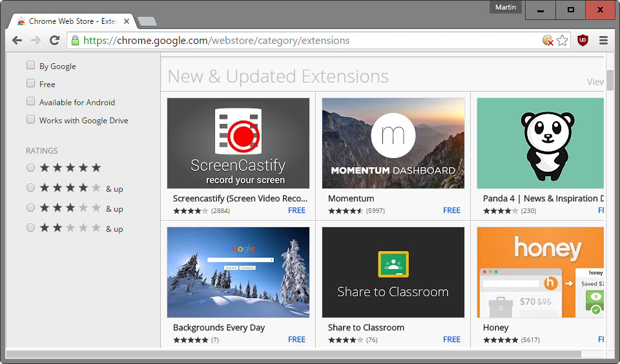Image resolution: width=620 pixels, height=364 pixels.
Task: Open the Backgrounds Every Day thumbnail
Action: tap(238, 272)
